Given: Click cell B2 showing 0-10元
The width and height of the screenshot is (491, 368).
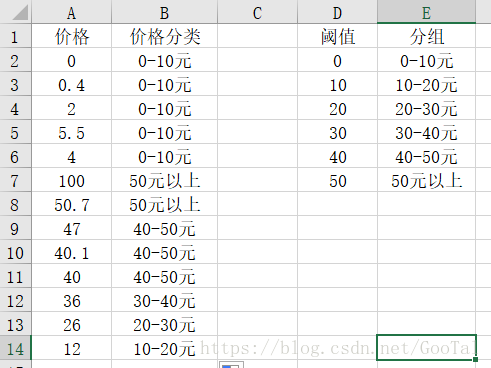Looking at the screenshot, I should coord(164,60).
